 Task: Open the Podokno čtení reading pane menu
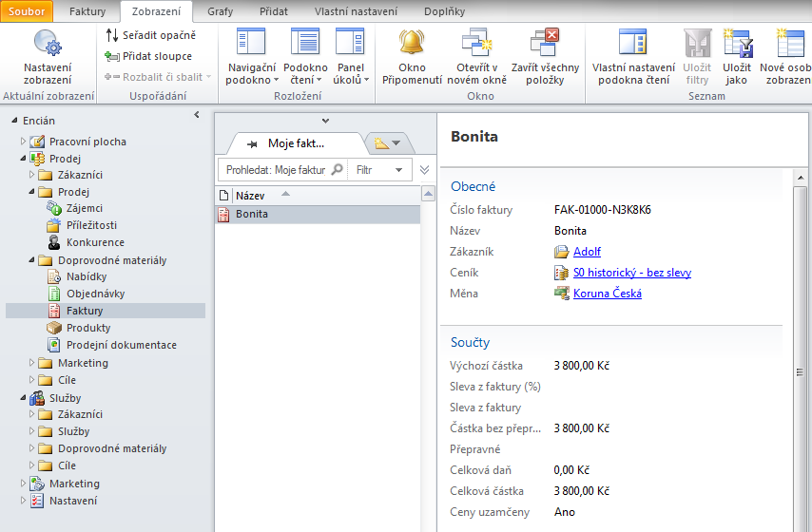(305, 57)
